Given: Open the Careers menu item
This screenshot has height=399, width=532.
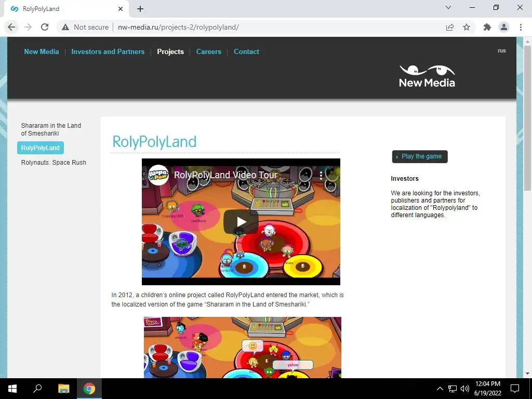Looking at the screenshot, I should coord(209,51).
